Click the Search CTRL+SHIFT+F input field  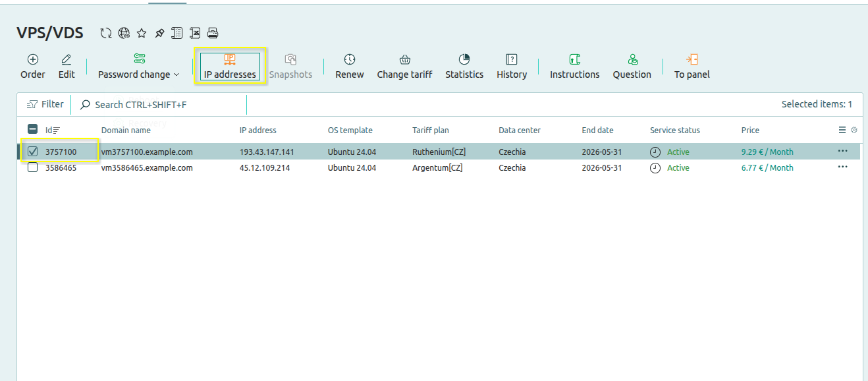161,105
